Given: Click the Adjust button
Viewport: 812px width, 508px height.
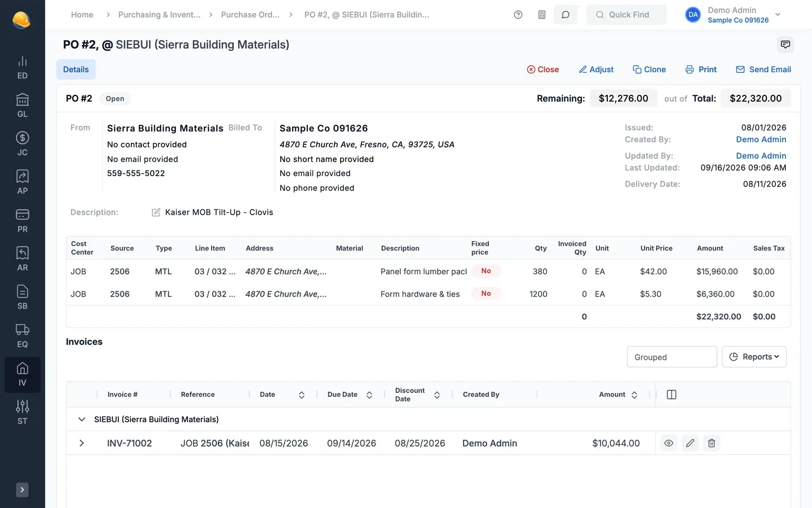Looking at the screenshot, I should pos(596,69).
